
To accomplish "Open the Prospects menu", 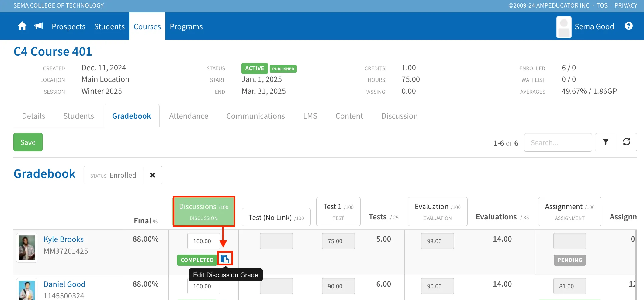I will (68, 26).
